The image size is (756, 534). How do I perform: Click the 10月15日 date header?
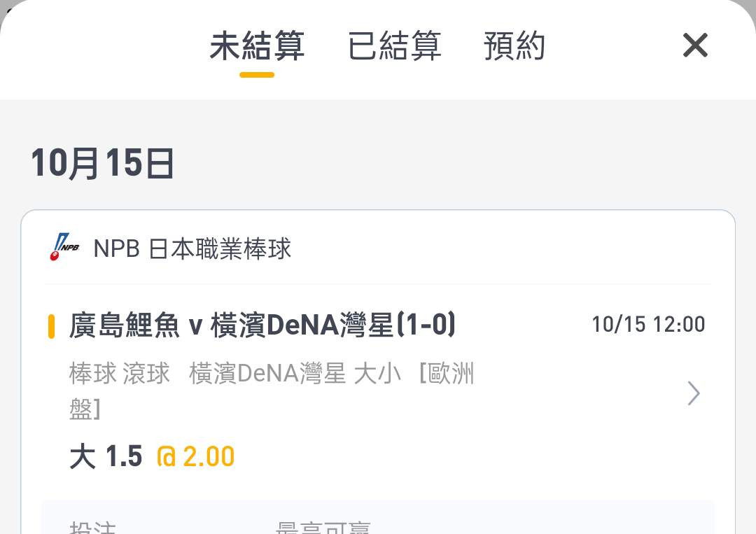click(102, 163)
